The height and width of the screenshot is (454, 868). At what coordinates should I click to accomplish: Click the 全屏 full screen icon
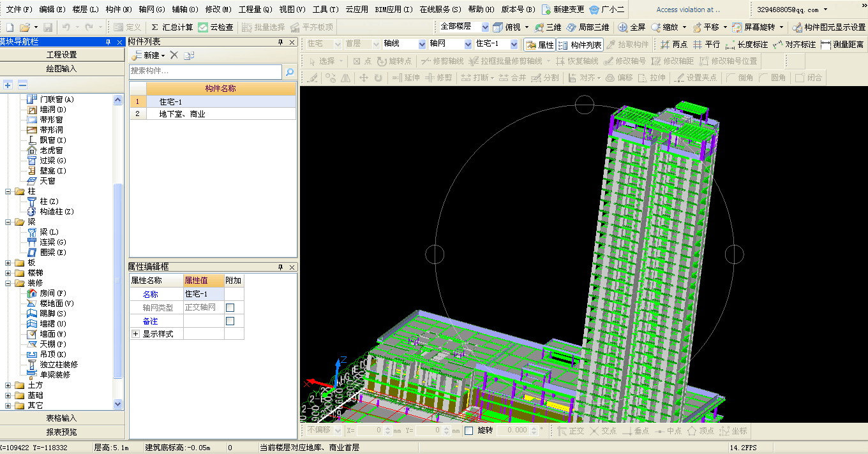pos(624,27)
